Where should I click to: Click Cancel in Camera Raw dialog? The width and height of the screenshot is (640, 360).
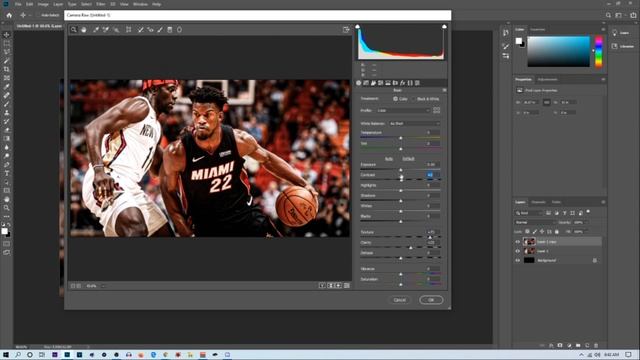click(x=400, y=300)
